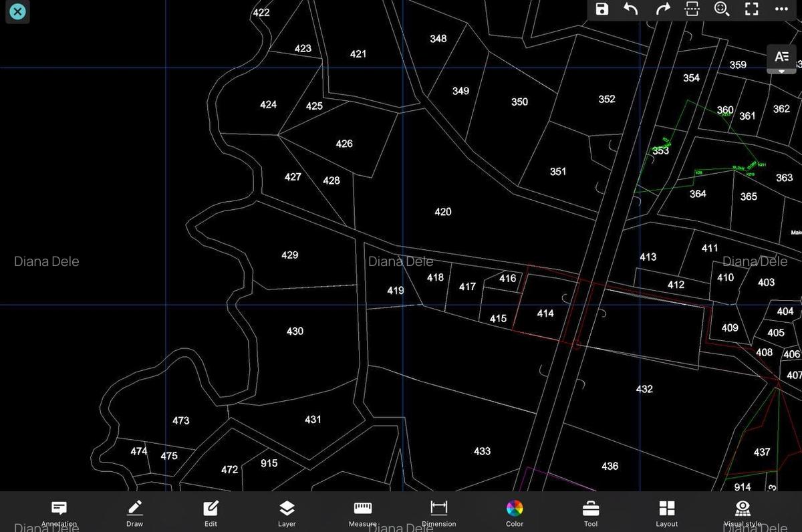Enter fullscreen mode

752,9
